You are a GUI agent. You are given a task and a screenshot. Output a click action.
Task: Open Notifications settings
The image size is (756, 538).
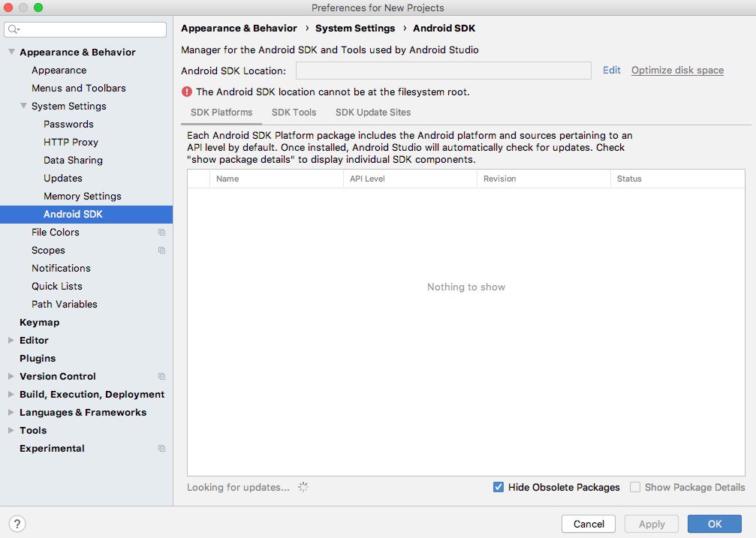(x=61, y=268)
